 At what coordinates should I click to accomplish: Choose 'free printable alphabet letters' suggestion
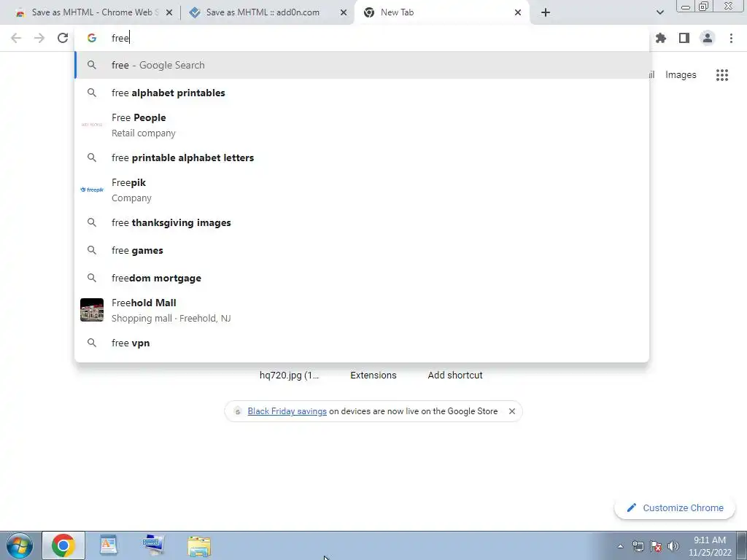[x=362, y=157]
